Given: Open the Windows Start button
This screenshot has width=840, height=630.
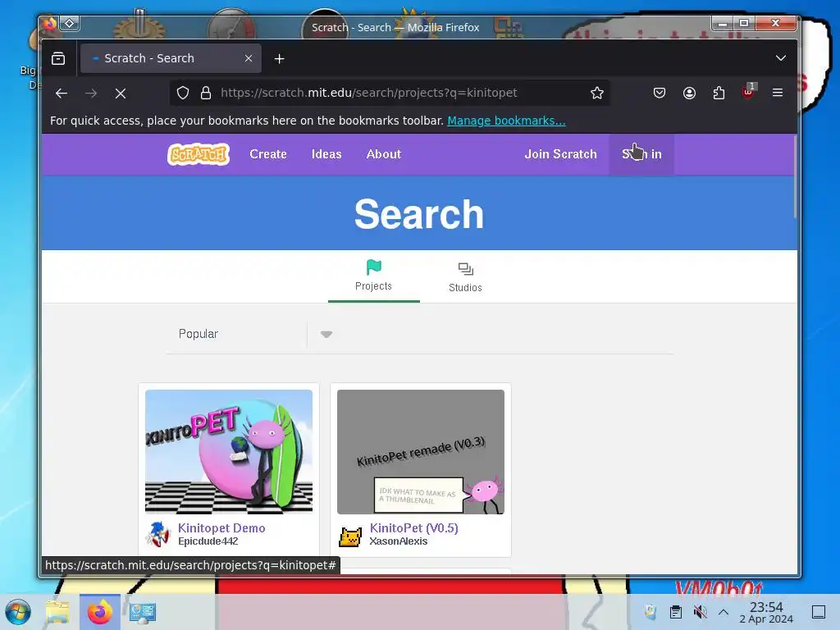Looking at the screenshot, I should (18, 612).
